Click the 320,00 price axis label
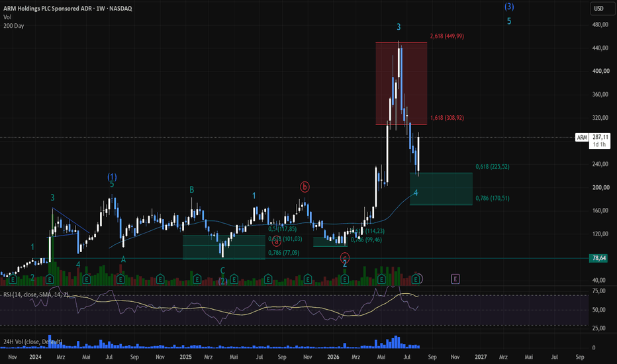The width and height of the screenshot is (617, 364). point(600,118)
